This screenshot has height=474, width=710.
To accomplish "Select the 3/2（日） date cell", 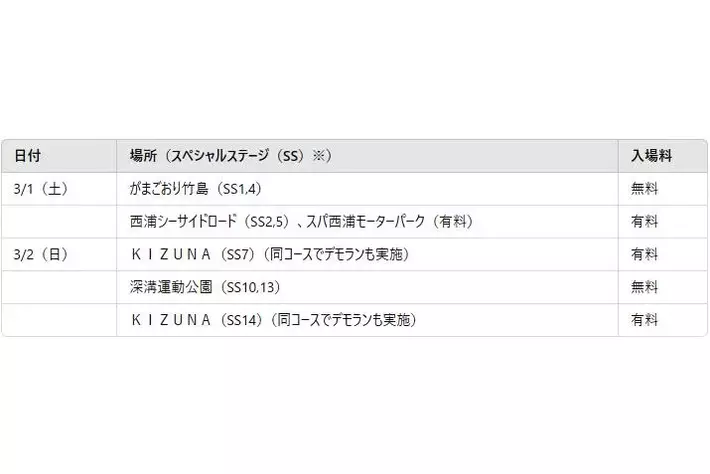I will point(41,254).
